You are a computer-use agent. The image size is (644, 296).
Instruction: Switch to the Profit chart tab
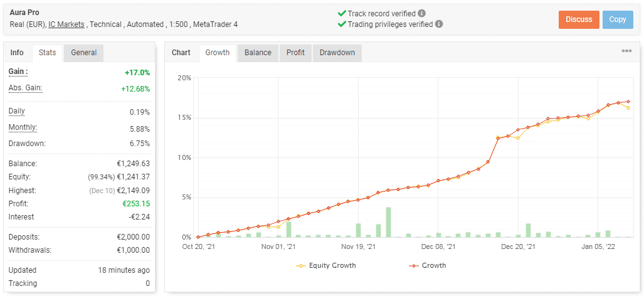click(x=296, y=53)
